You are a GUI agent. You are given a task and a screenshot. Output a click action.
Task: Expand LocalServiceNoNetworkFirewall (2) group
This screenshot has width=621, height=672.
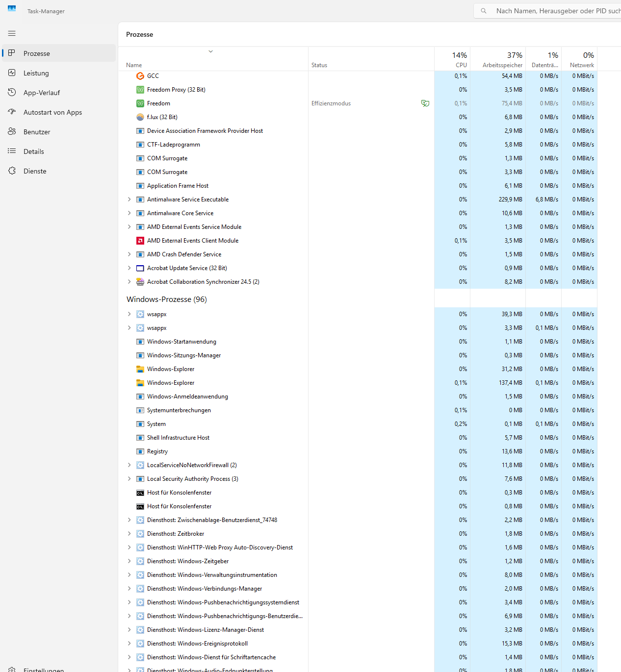129,465
